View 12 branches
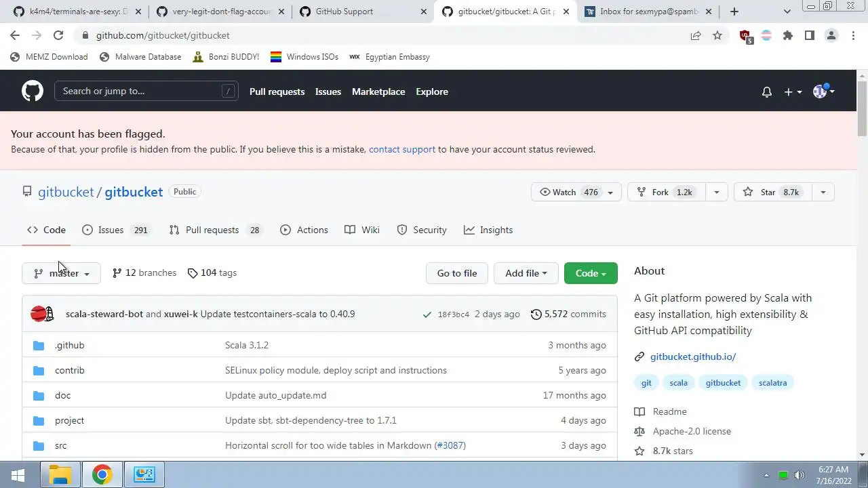Viewport: 868px width, 488px height. click(x=144, y=272)
